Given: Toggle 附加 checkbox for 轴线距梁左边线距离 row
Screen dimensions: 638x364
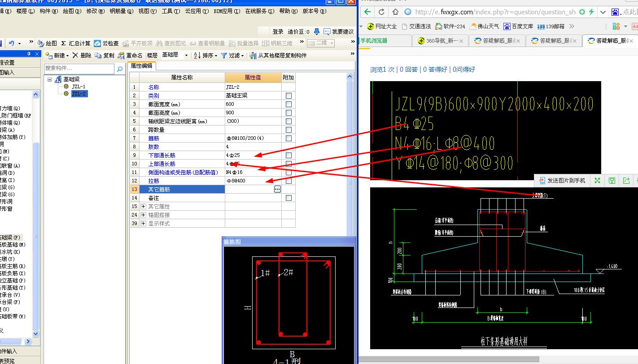Looking at the screenshot, I should tap(288, 121).
